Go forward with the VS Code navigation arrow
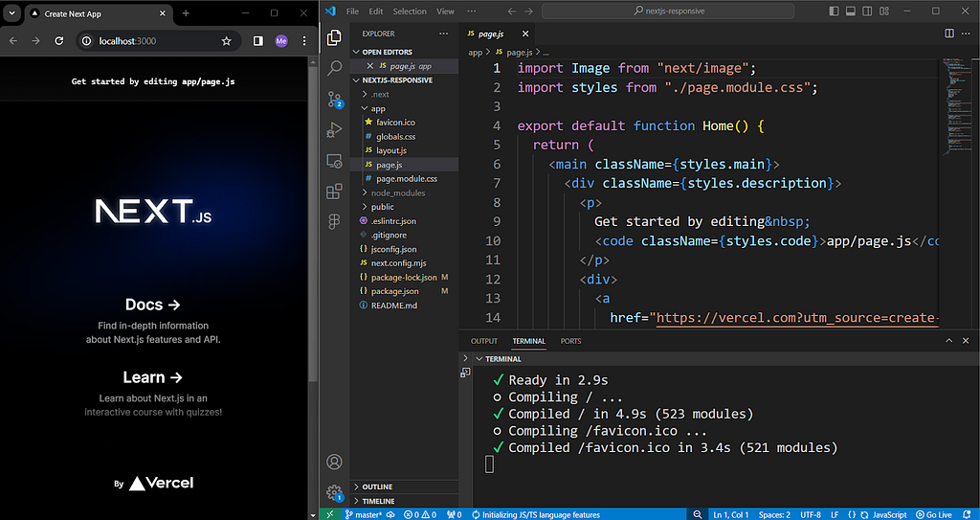The image size is (980, 520). 528,11
